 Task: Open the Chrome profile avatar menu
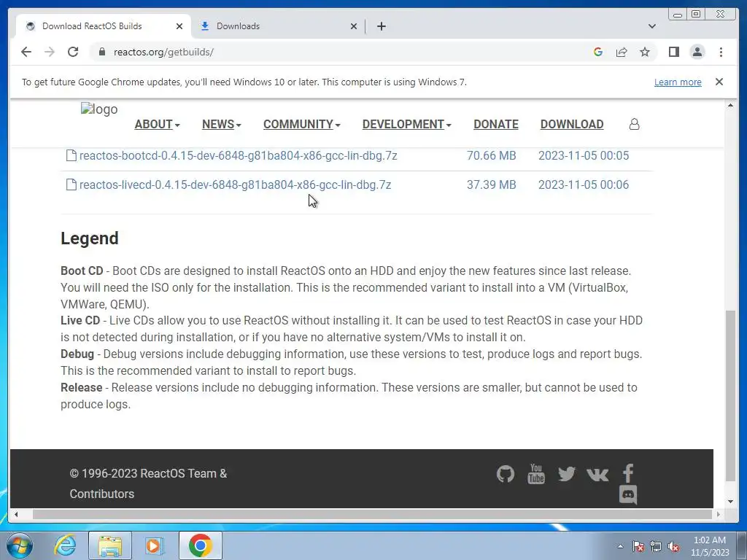[x=697, y=52]
